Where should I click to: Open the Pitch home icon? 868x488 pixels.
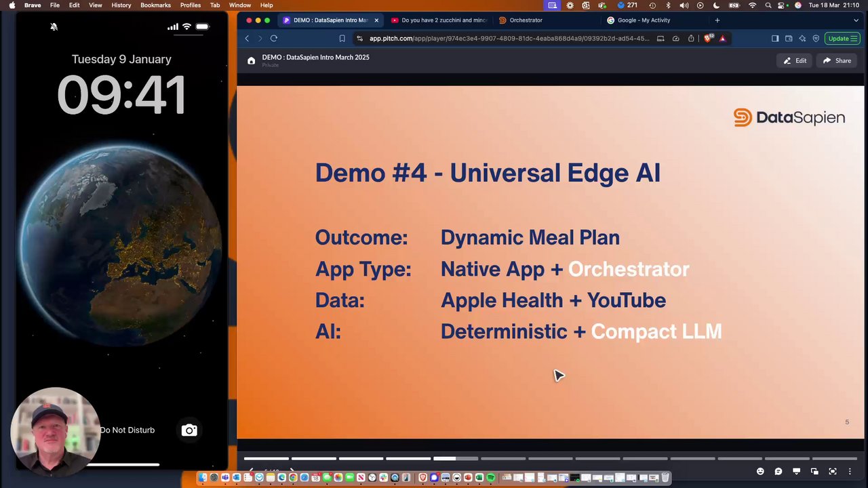tap(252, 61)
